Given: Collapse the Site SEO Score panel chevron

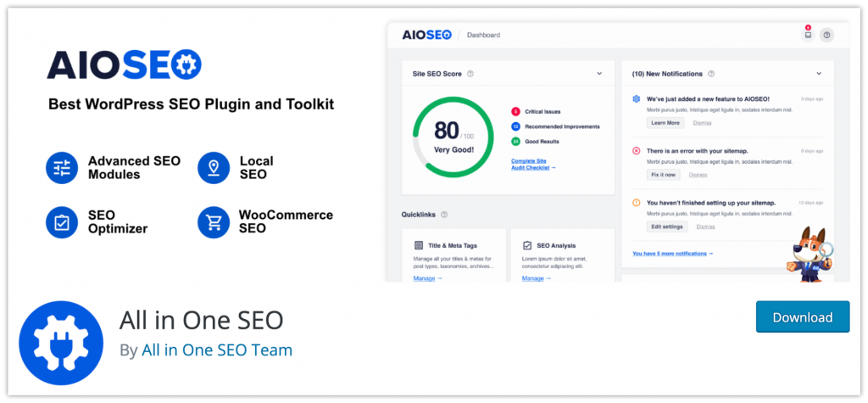Looking at the screenshot, I should 599,74.
